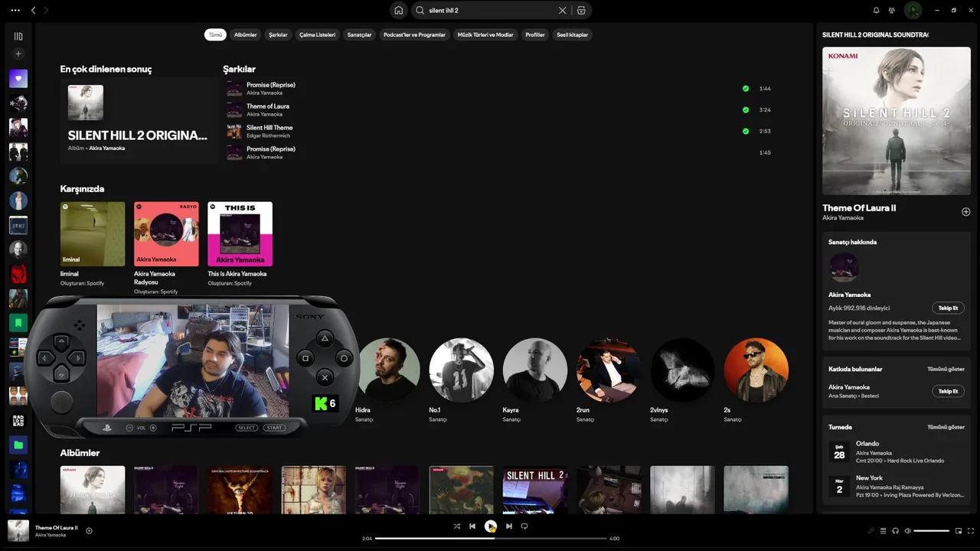This screenshot has height=551, width=980.
Task: Create a playlist with the plus icon
Action: coord(18,54)
